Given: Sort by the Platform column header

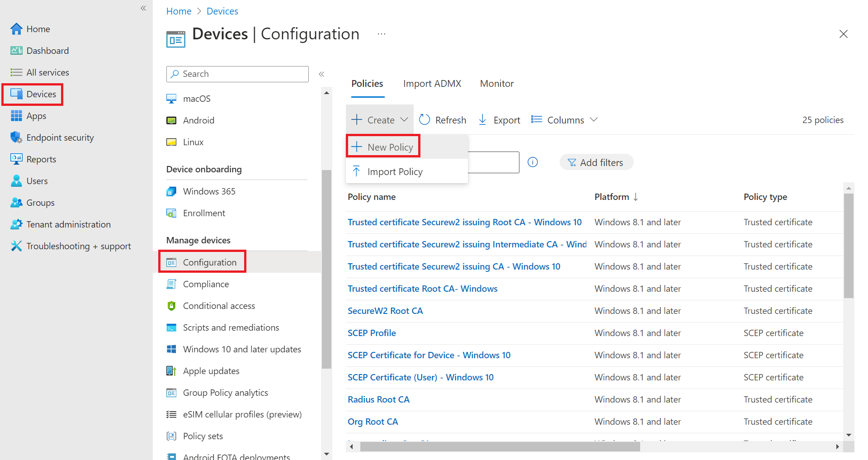Looking at the screenshot, I should pos(616,197).
